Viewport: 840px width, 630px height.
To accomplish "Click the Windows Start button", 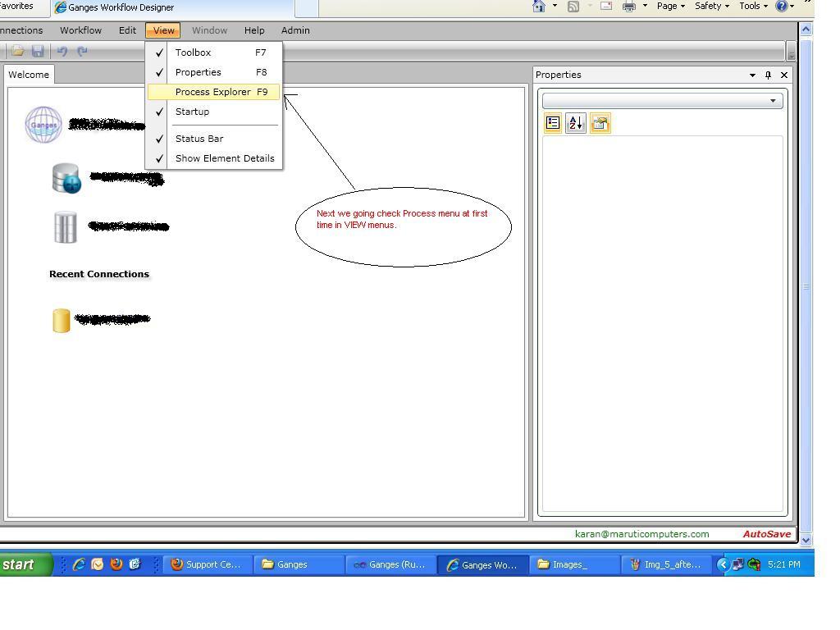I will pos(25,564).
